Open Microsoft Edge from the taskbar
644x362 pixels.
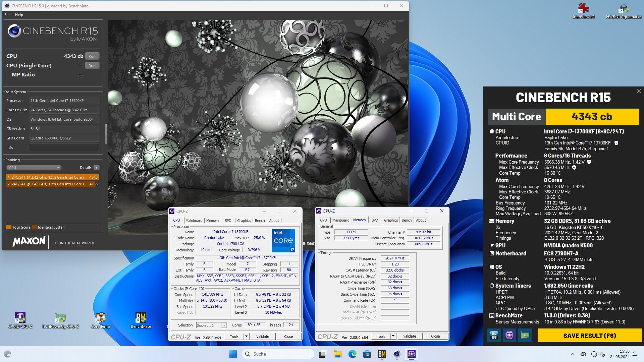(352, 354)
